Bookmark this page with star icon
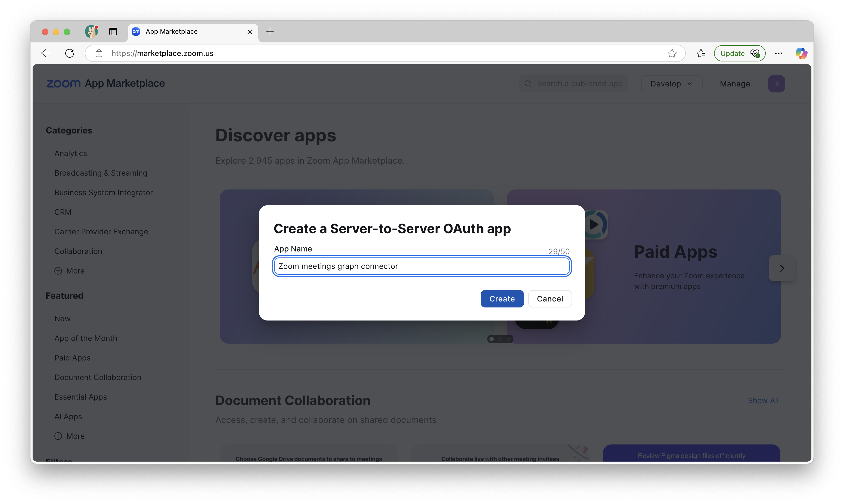The image size is (844, 504). pyautogui.click(x=672, y=53)
